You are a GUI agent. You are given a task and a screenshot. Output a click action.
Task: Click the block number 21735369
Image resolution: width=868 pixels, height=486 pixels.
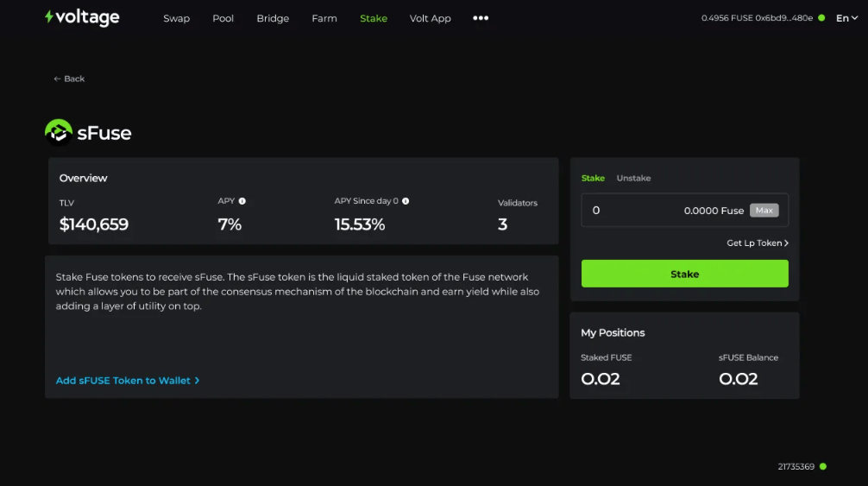796,467
